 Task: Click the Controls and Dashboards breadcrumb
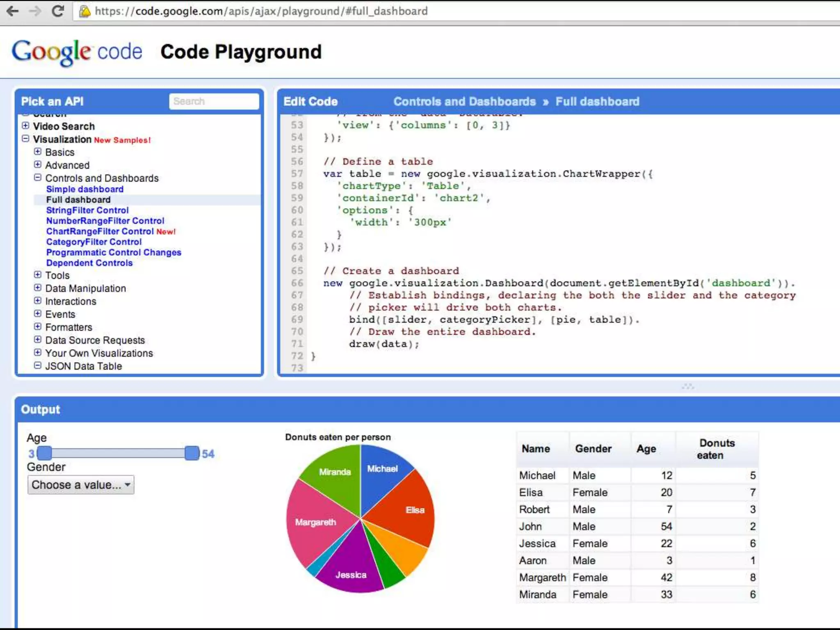pos(464,101)
